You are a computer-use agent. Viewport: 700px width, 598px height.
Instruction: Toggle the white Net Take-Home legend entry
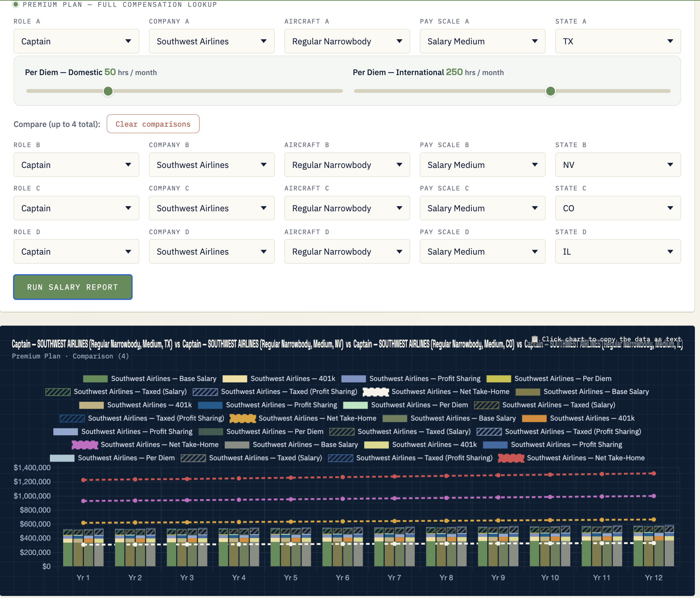pyautogui.click(x=436, y=392)
